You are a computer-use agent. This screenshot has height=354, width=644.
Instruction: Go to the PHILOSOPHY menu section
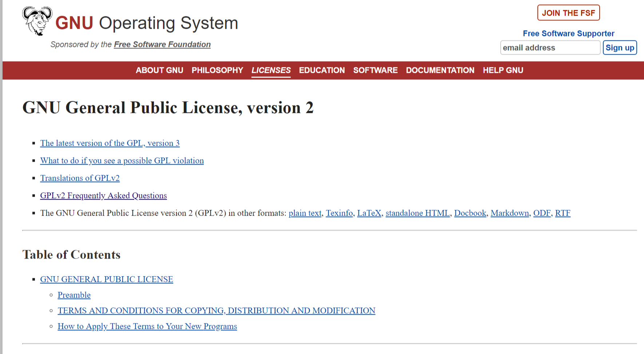click(217, 70)
